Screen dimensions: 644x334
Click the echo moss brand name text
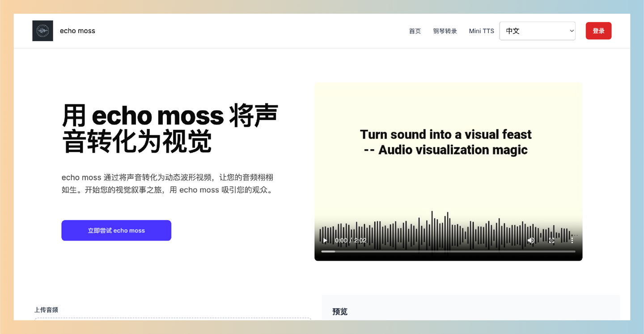tap(77, 30)
